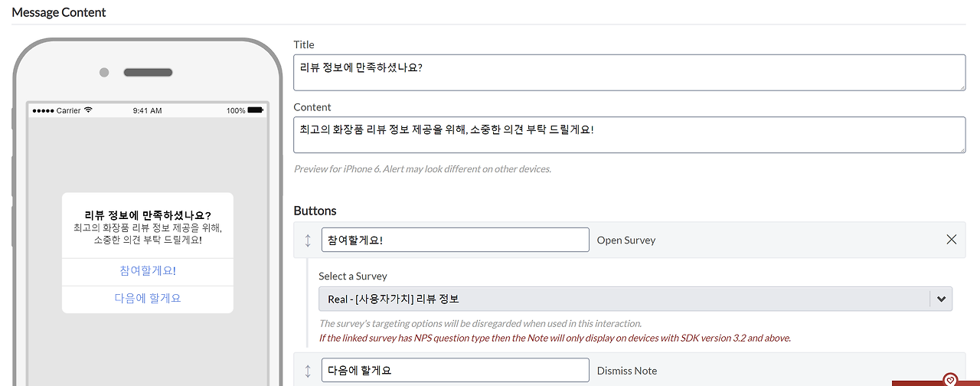The width and height of the screenshot is (980, 386).
Task: Tap 참여할게요! in the phone preview
Action: [148, 271]
